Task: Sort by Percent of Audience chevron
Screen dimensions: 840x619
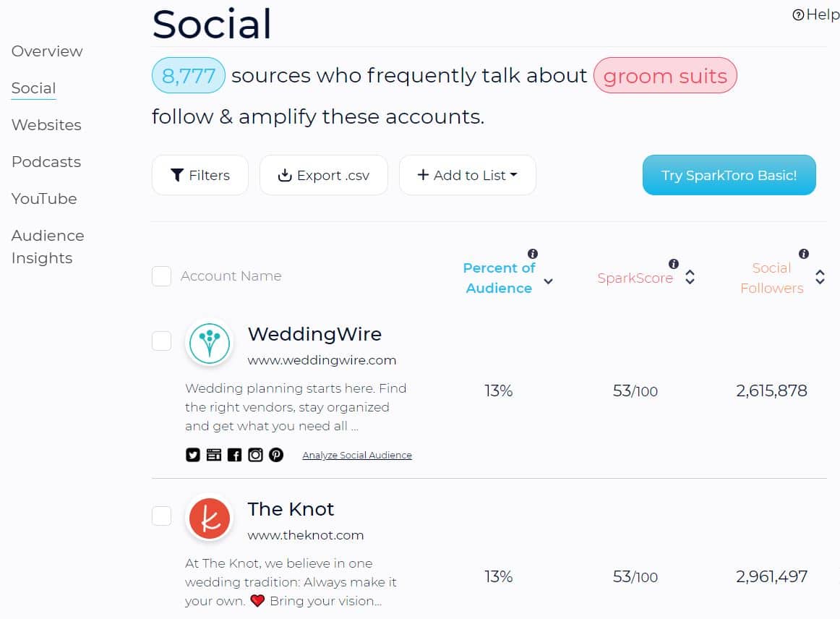Action: point(548,281)
